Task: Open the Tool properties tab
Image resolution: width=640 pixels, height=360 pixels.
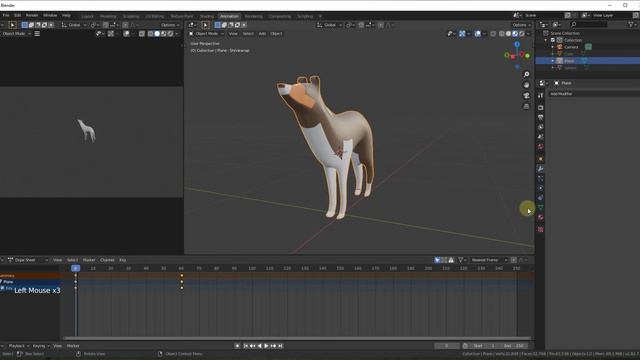Action: point(540,95)
